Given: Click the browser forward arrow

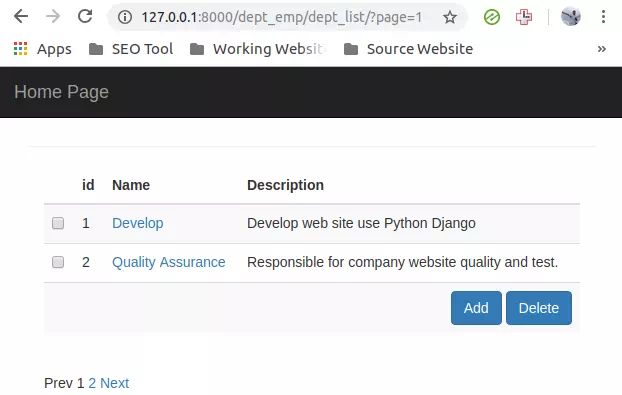Looking at the screenshot, I should [x=53, y=17].
